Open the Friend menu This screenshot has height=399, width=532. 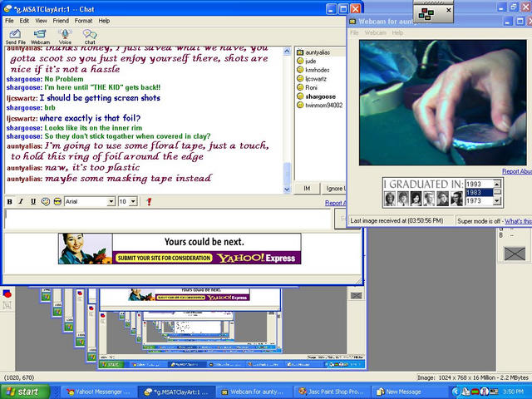point(61,21)
